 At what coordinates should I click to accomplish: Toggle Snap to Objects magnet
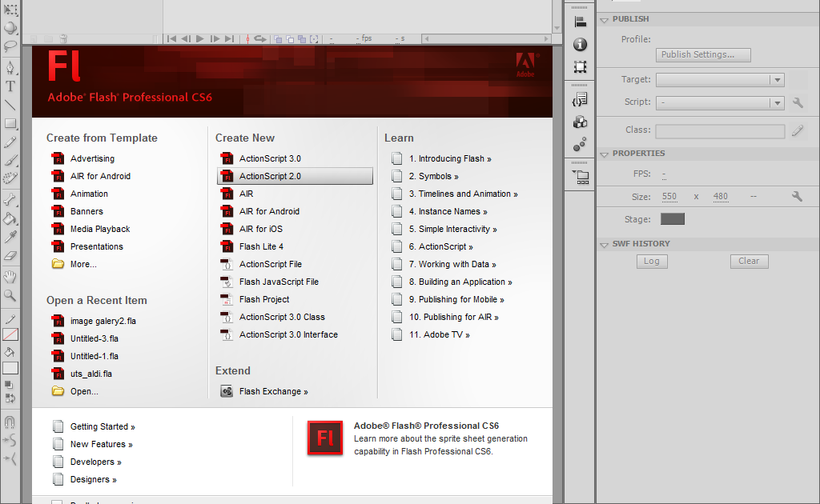10,422
